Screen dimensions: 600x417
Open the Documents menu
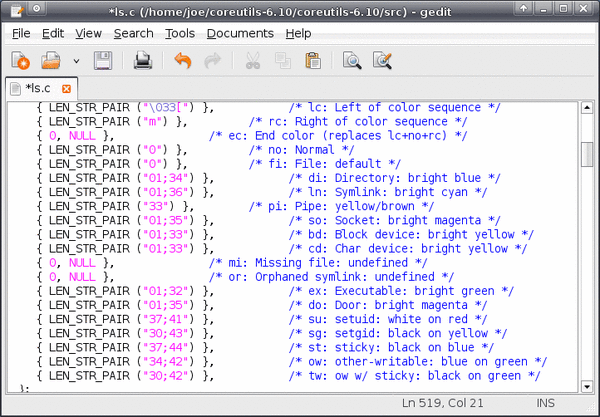pyautogui.click(x=240, y=34)
